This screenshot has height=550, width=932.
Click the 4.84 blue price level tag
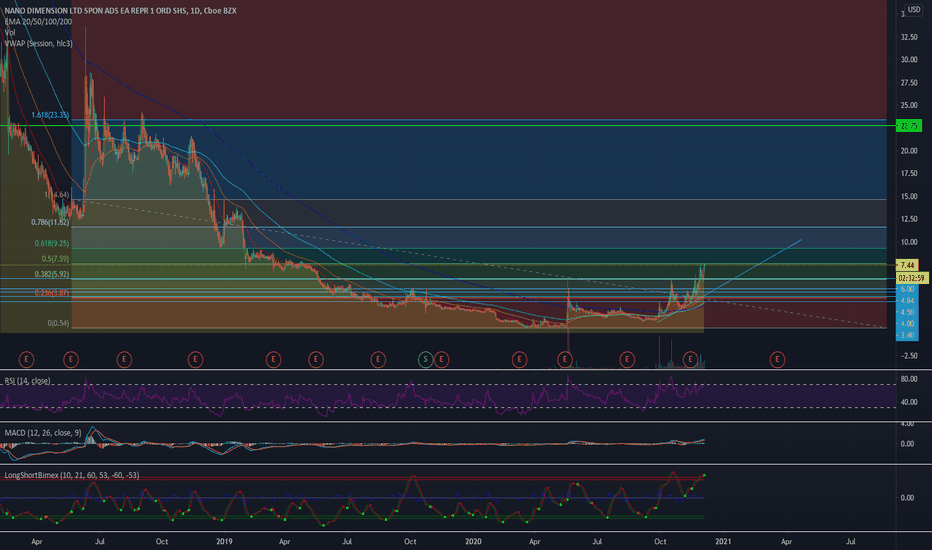pos(907,300)
